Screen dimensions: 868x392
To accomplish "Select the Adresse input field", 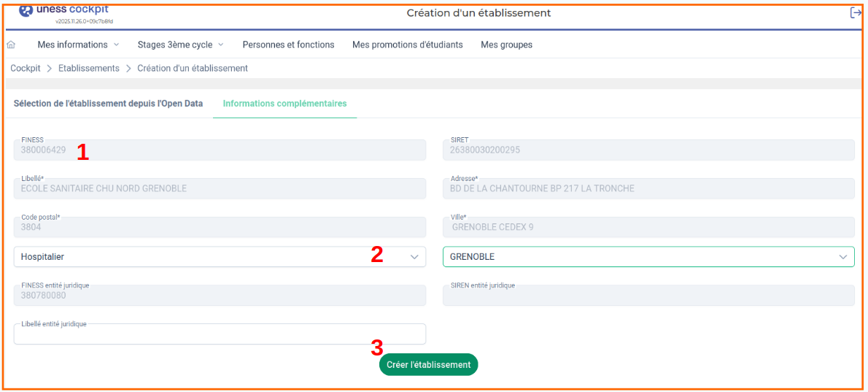I will pyautogui.click(x=648, y=189).
